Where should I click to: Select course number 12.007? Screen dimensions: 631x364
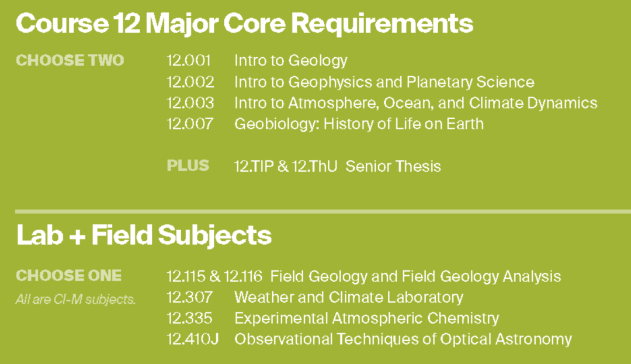pyautogui.click(x=190, y=124)
